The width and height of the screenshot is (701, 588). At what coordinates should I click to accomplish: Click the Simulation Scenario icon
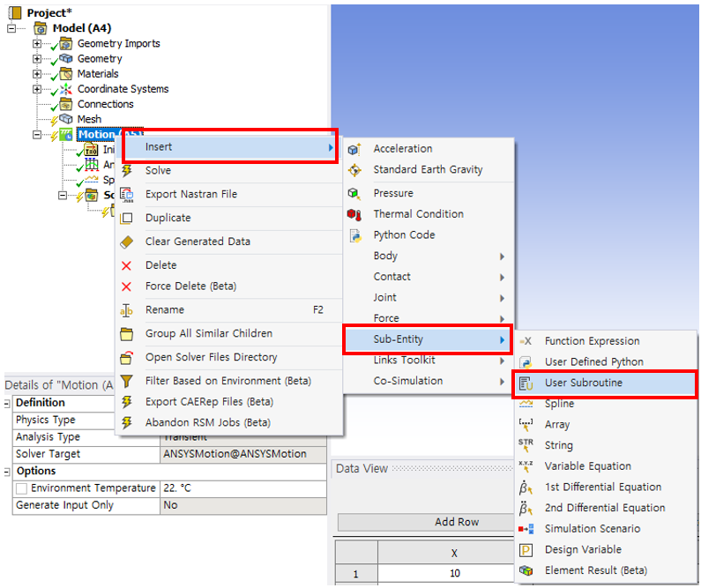click(526, 529)
